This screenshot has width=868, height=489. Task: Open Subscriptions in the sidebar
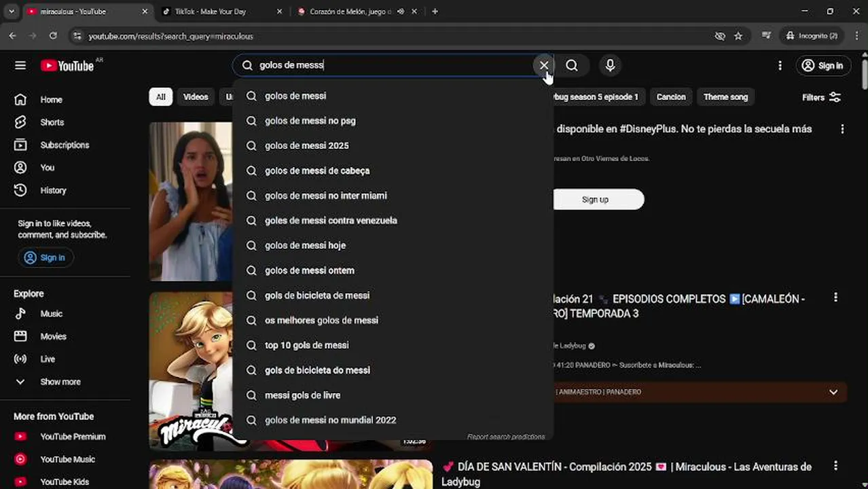coord(65,145)
